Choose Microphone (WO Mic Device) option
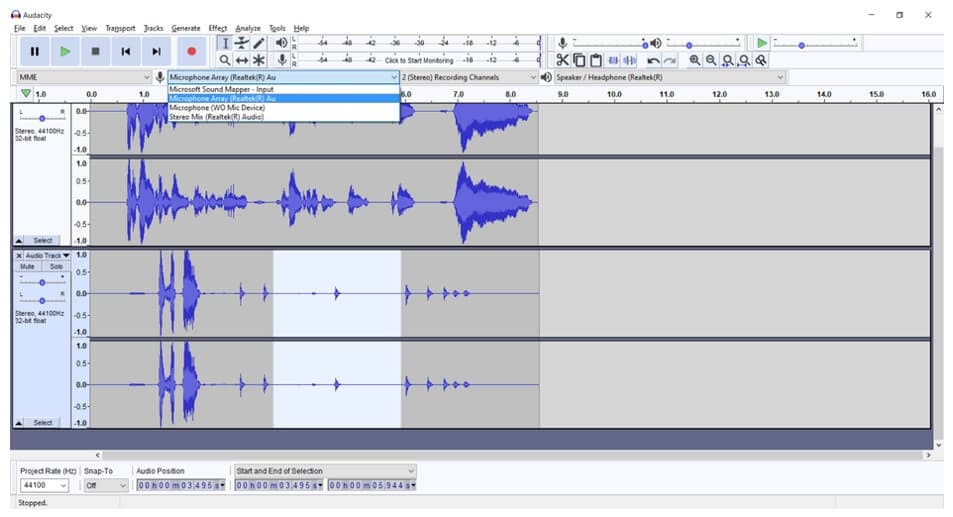 (x=283, y=108)
